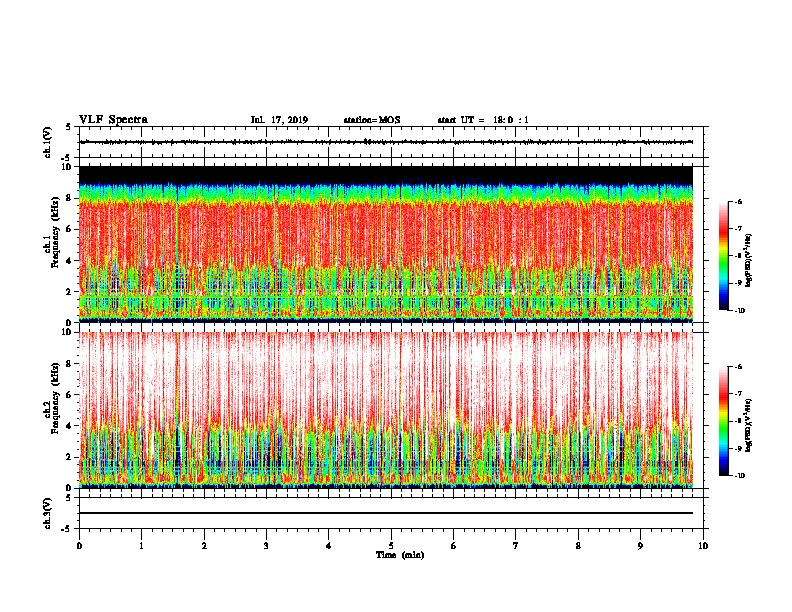
Task: Click inside the ch.2 spectrogram panel
Action: tap(386, 410)
